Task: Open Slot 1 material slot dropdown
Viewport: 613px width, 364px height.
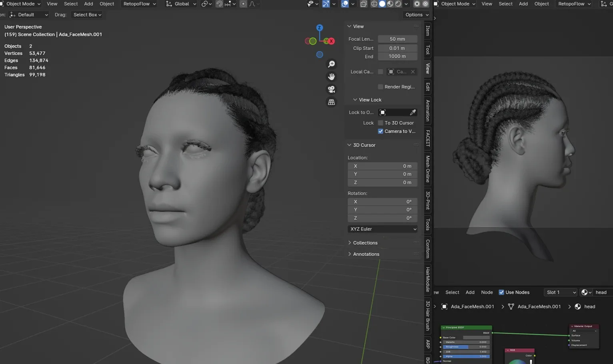Action: point(560,292)
